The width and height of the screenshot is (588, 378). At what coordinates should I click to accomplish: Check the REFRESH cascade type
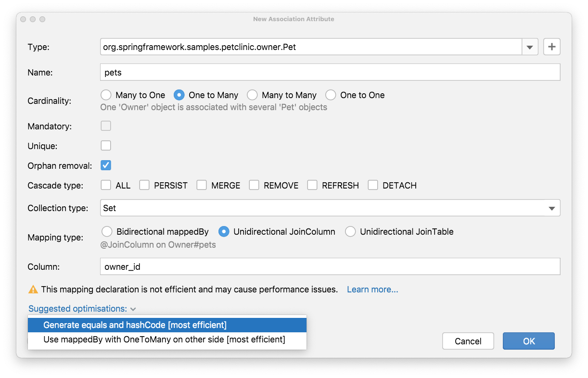(x=312, y=185)
